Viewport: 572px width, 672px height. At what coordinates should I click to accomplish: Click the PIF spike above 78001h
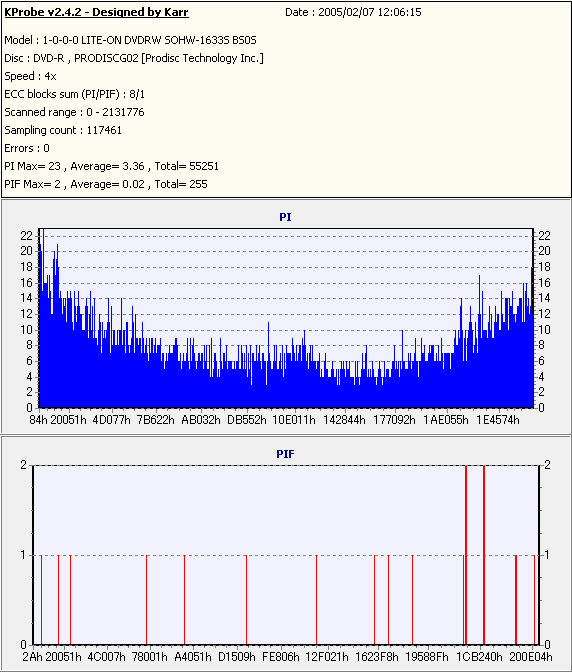[x=147, y=600]
